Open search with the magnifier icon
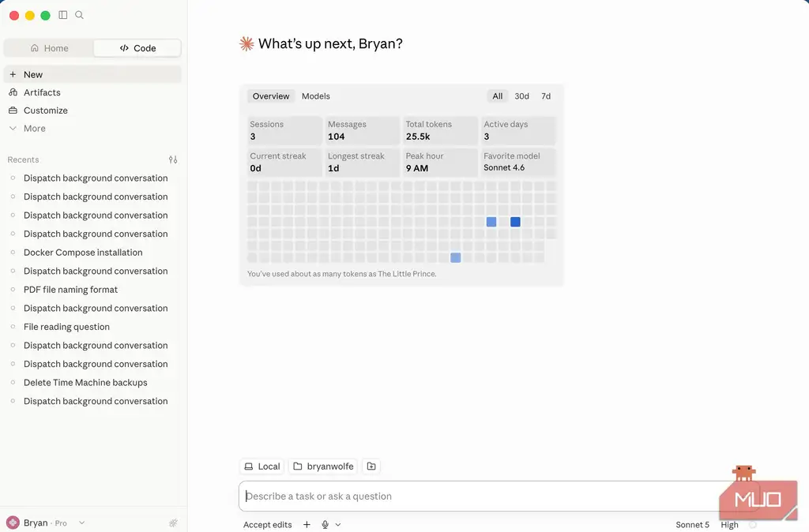 (80, 15)
